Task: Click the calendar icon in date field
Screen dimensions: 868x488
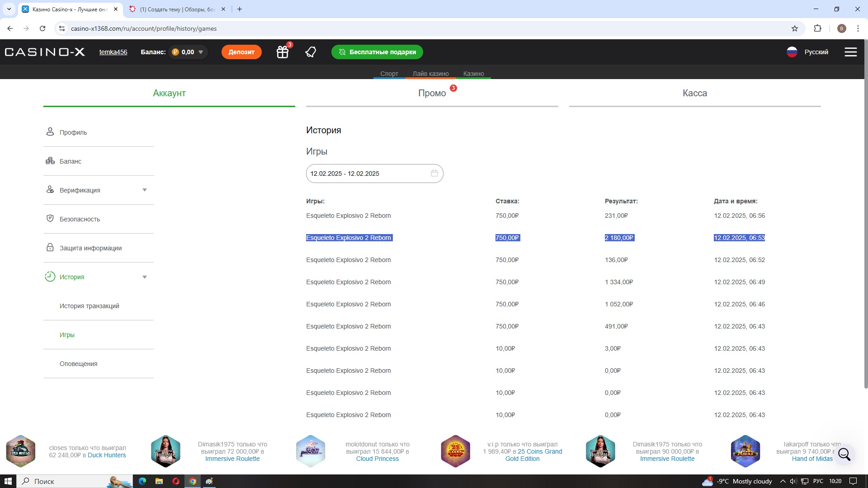Action: [x=434, y=173]
